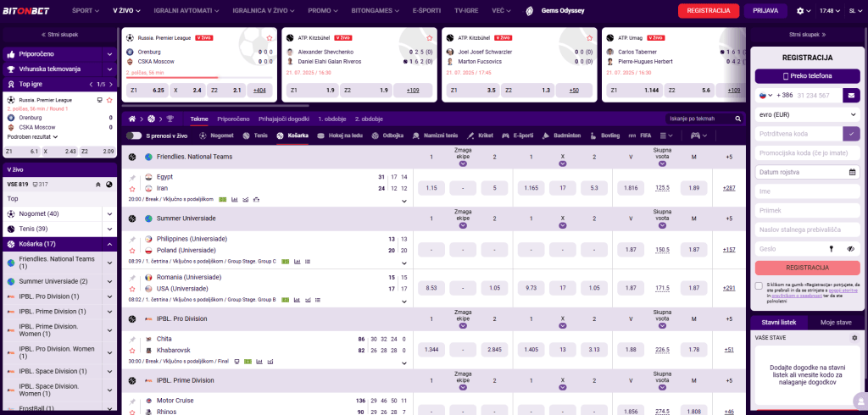
Task: Pin the Philippines (Universiade) match
Action: [x=132, y=240]
